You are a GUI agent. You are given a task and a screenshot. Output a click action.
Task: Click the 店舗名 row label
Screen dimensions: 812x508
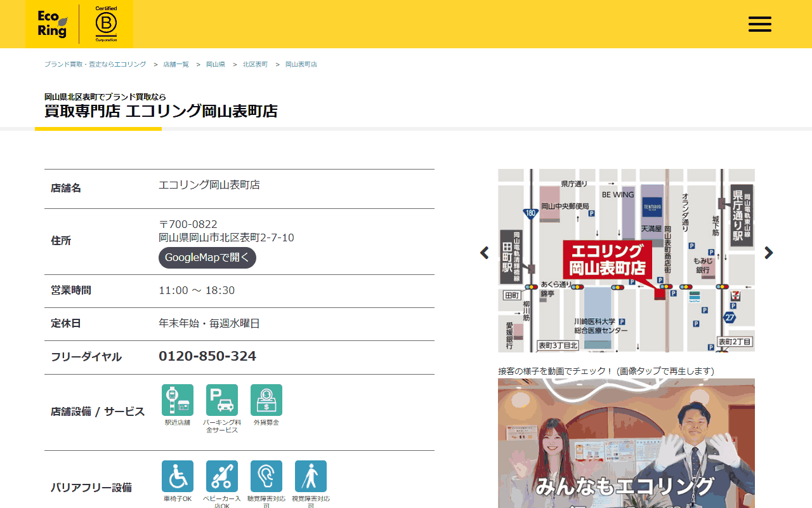point(66,189)
